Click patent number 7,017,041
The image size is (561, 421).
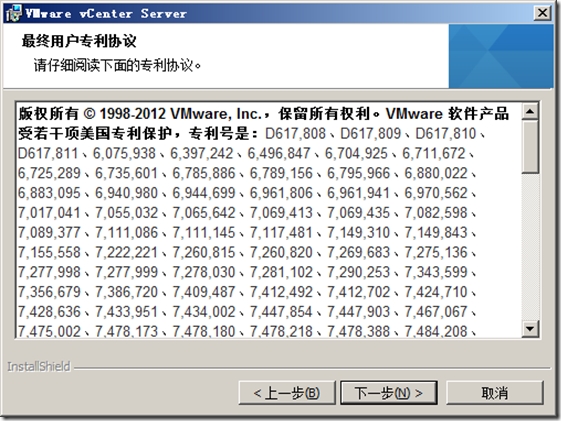[49, 213]
